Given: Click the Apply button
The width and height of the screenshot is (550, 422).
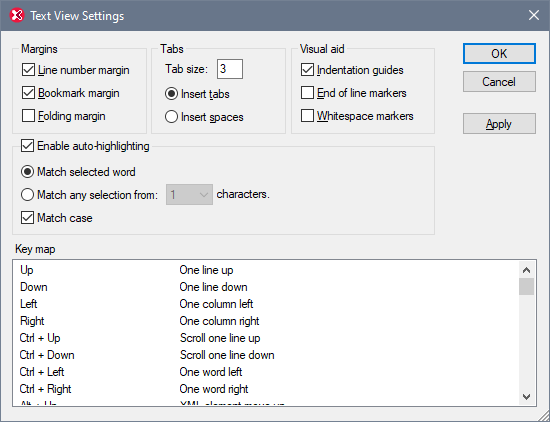Looking at the screenshot, I should pyautogui.click(x=499, y=123).
